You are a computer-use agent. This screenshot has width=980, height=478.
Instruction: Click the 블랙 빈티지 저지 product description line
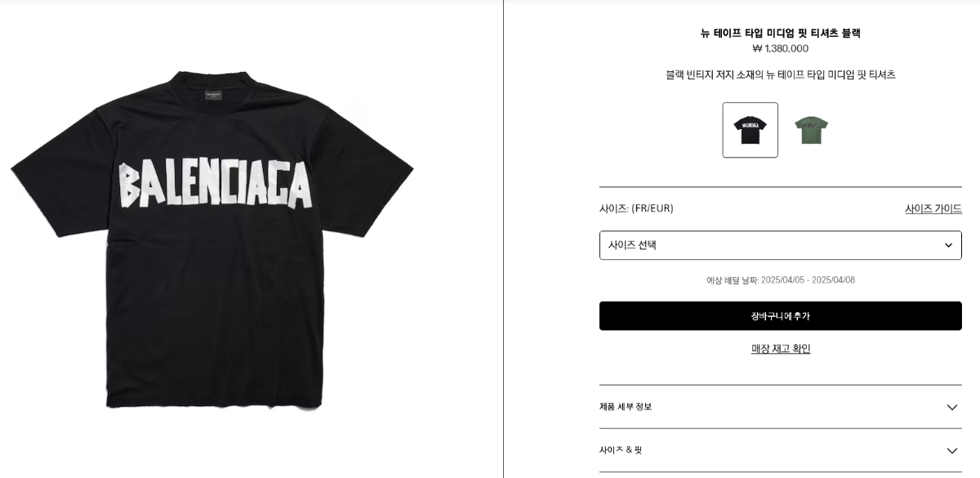(781, 75)
